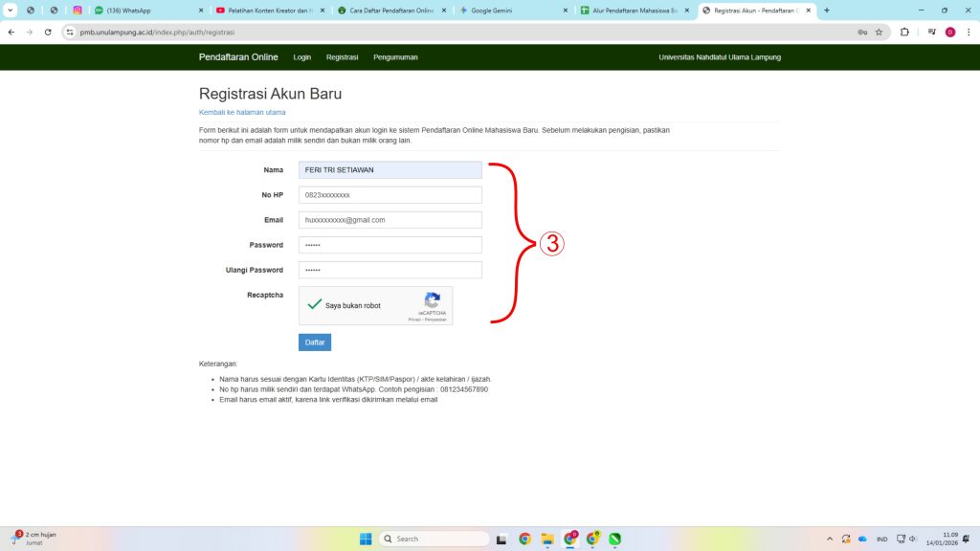This screenshot has width=980, height=551.
Task: Expand the system tray hidden icons chevron
Action: 831,539
